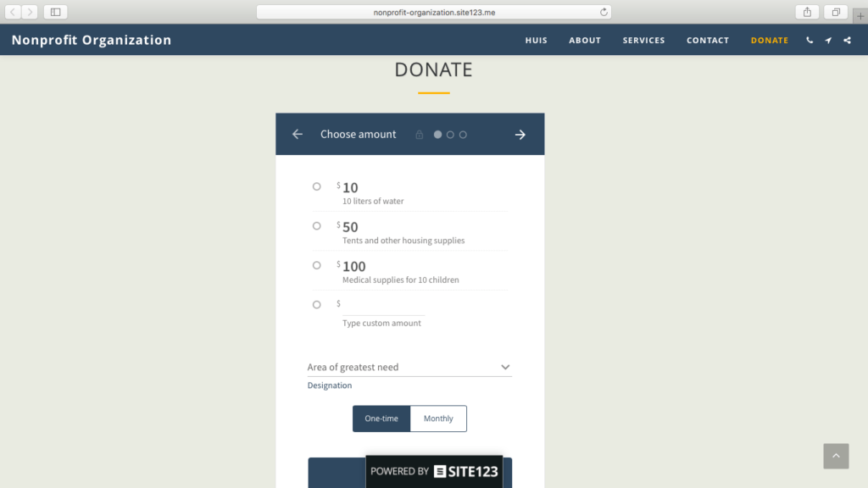Click the DONATE link in the navigation
Viewport: 868px width, 488px height.
pos(769,40)
